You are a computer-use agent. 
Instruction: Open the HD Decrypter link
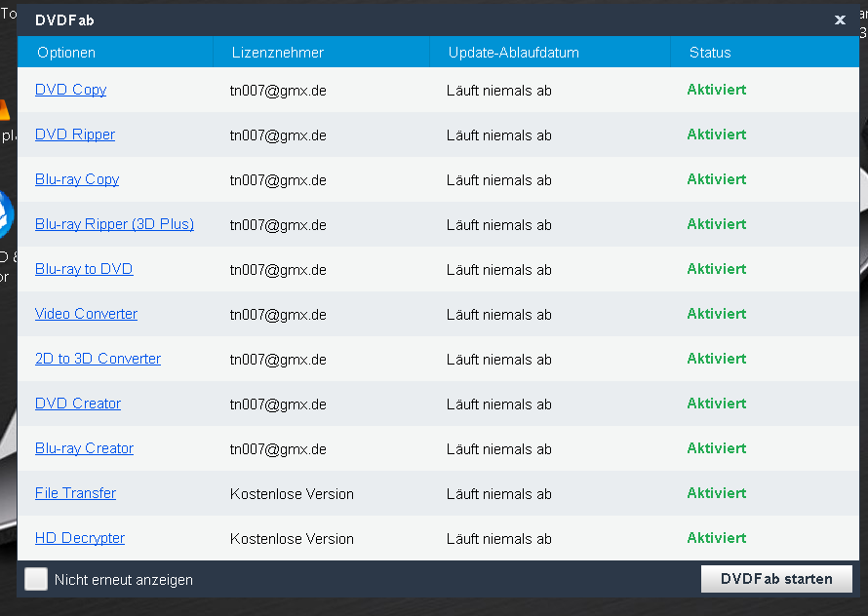coord(80,538)
